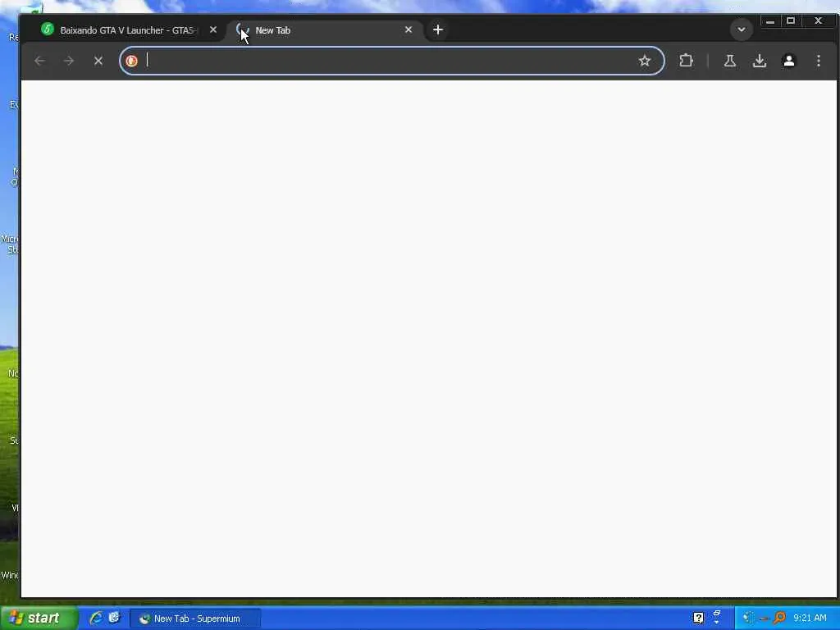Open the Extensions puzzle icon
This screenshot has height=630, width=840.
click(687, 61)
